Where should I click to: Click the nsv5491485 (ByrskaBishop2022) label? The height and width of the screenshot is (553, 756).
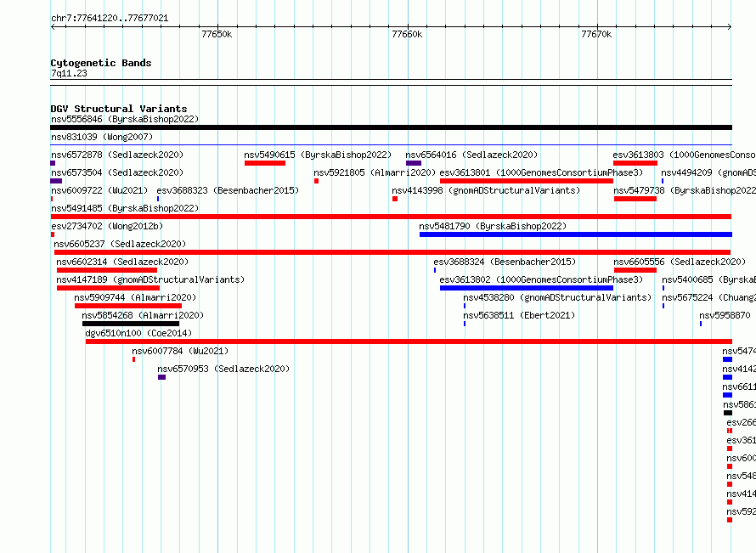click(125, 208)
